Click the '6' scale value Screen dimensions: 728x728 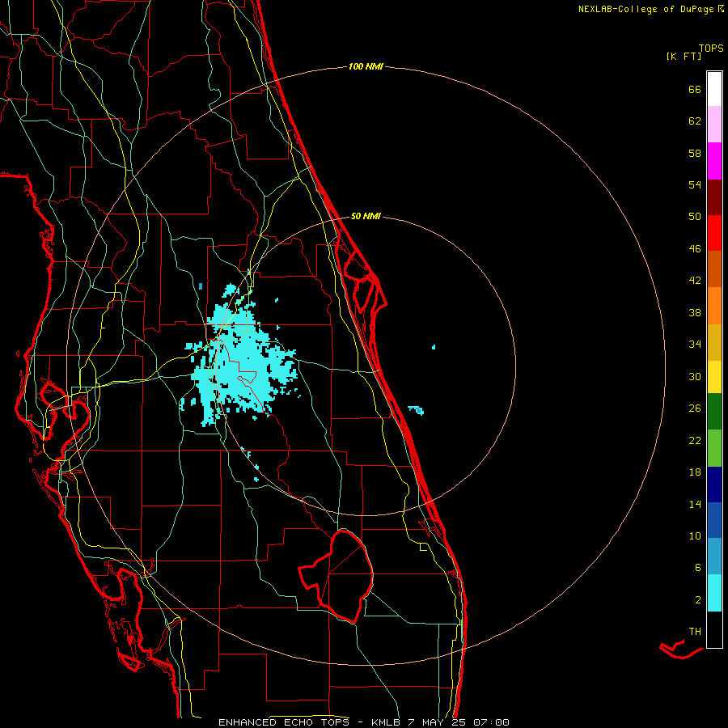pos(698,568)
